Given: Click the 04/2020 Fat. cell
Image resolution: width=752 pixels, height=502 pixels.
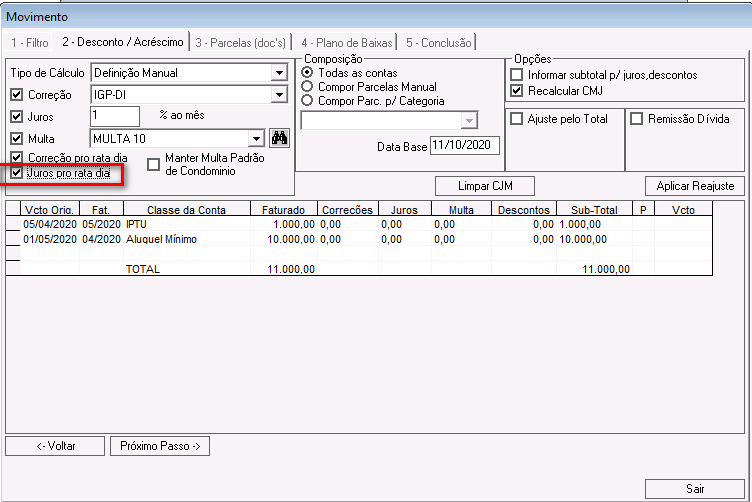Looking at the screenshot, I should (101, 239).
